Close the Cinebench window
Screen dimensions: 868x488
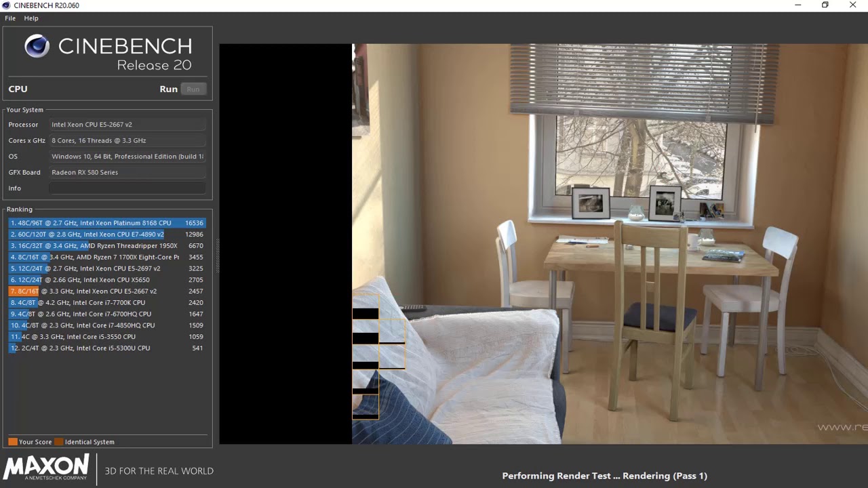click(853, 5)
